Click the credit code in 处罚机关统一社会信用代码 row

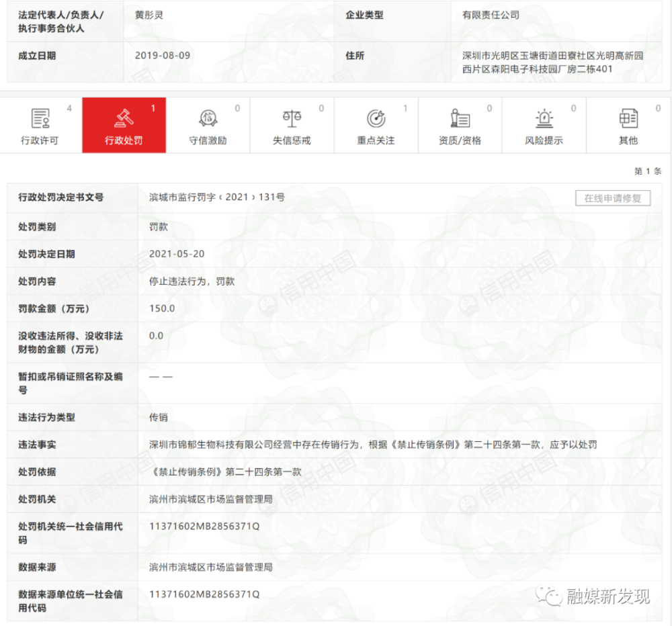click(204, 527)
